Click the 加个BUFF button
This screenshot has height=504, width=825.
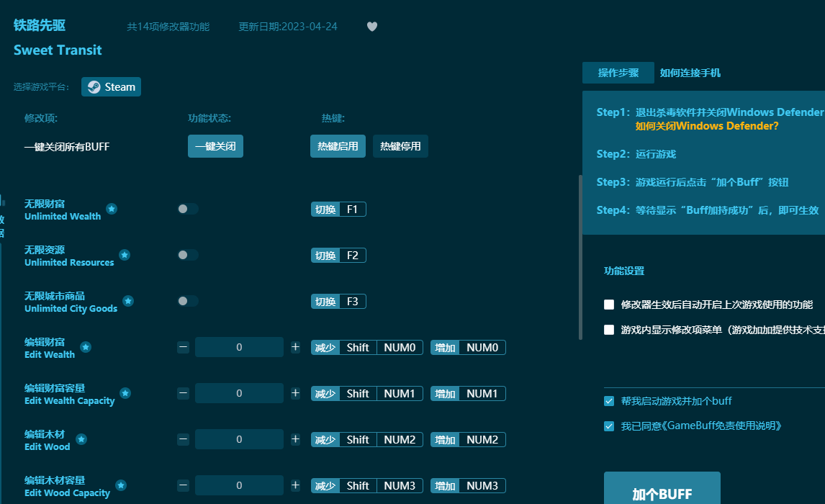click(662, 488)
